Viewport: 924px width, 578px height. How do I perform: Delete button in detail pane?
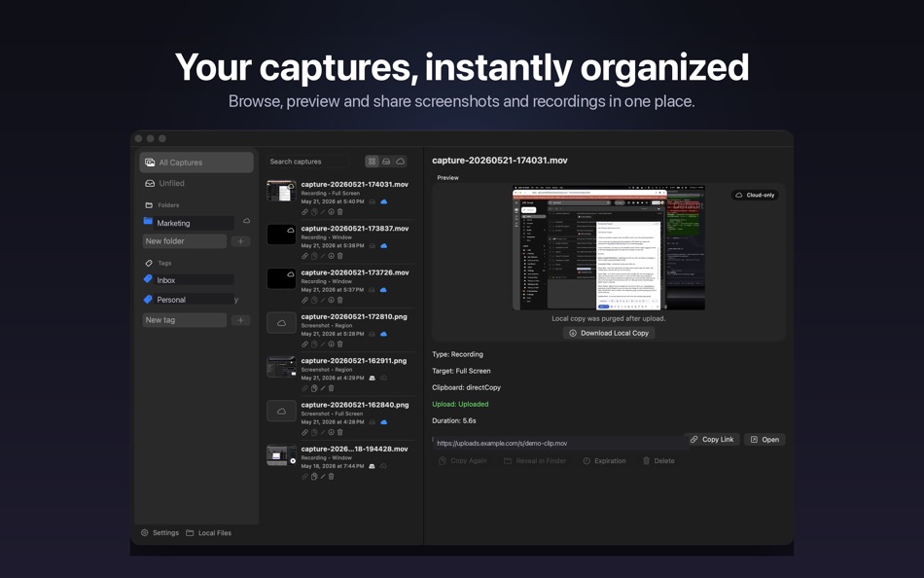(658, 460)
